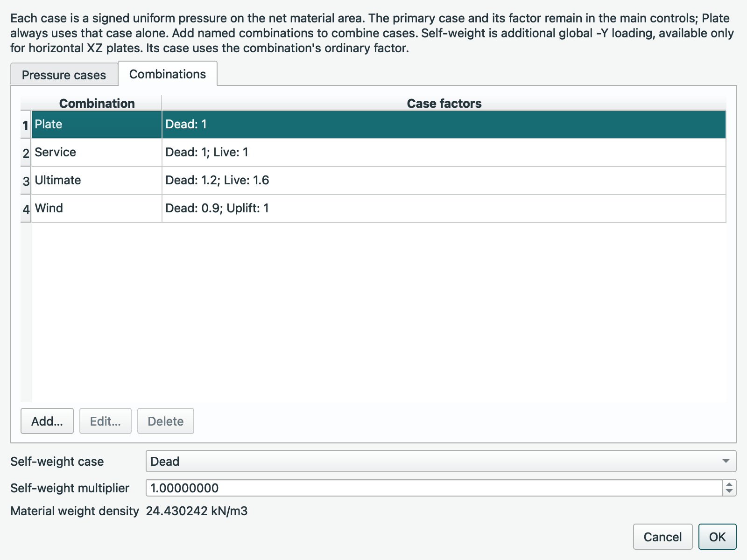Click the Delete button

166,421
